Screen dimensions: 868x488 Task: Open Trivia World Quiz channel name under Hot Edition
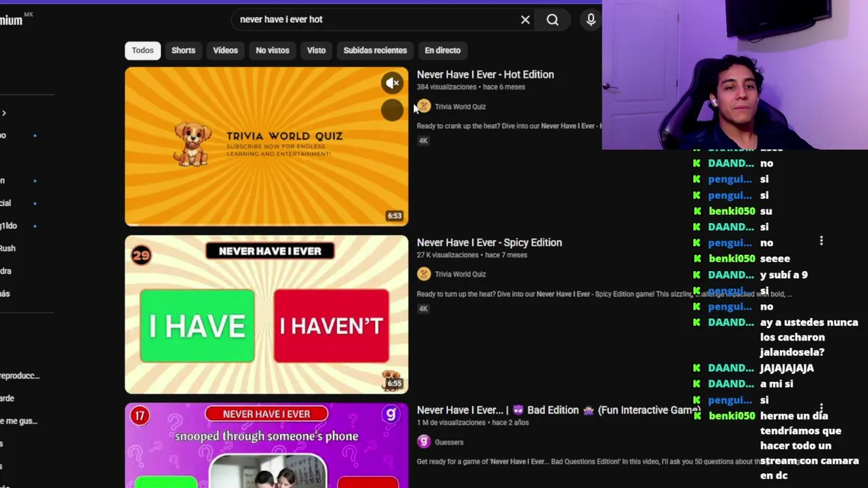click(x=460, y=106)
